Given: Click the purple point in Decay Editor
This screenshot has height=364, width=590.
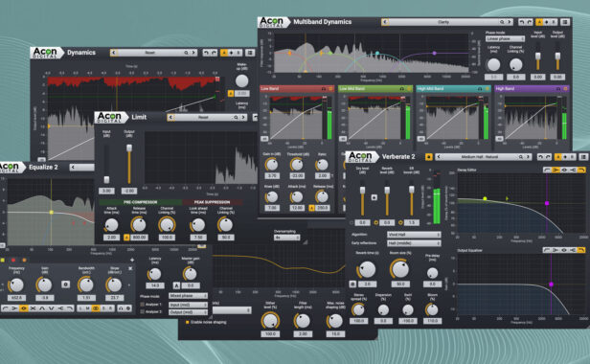Looking at the screenshot, I should [547, 203].
